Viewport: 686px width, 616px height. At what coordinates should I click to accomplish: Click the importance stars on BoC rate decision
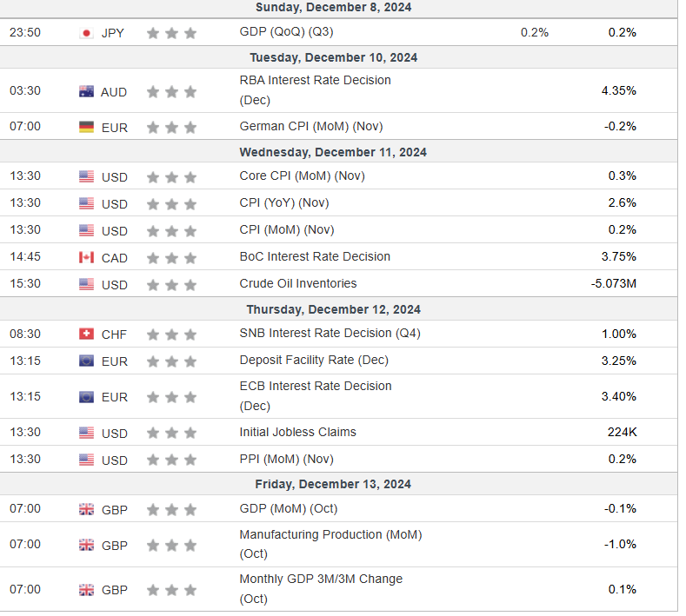171,257
